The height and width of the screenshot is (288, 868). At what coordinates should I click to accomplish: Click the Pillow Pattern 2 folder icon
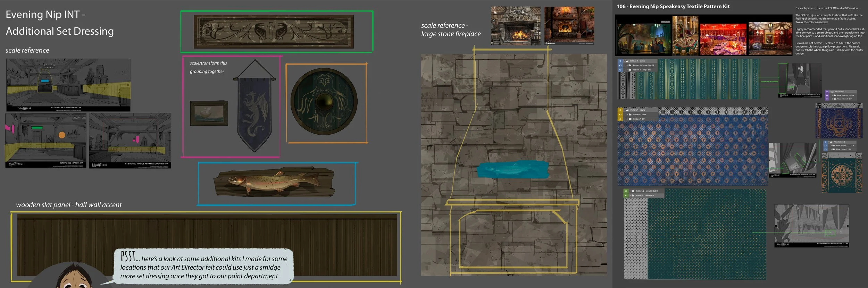point(831,142)
